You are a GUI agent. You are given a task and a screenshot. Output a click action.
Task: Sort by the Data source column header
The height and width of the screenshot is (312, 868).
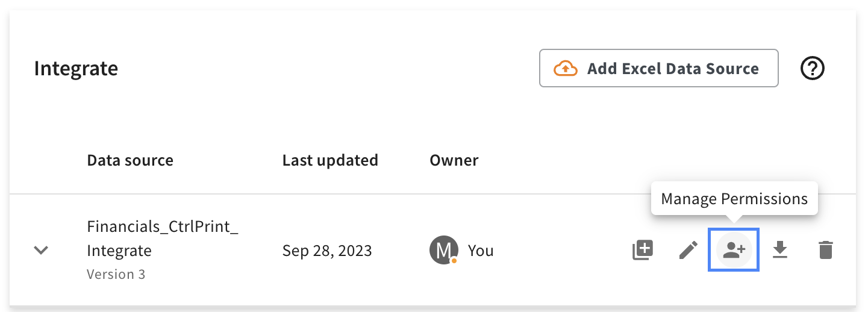[130, 160]
